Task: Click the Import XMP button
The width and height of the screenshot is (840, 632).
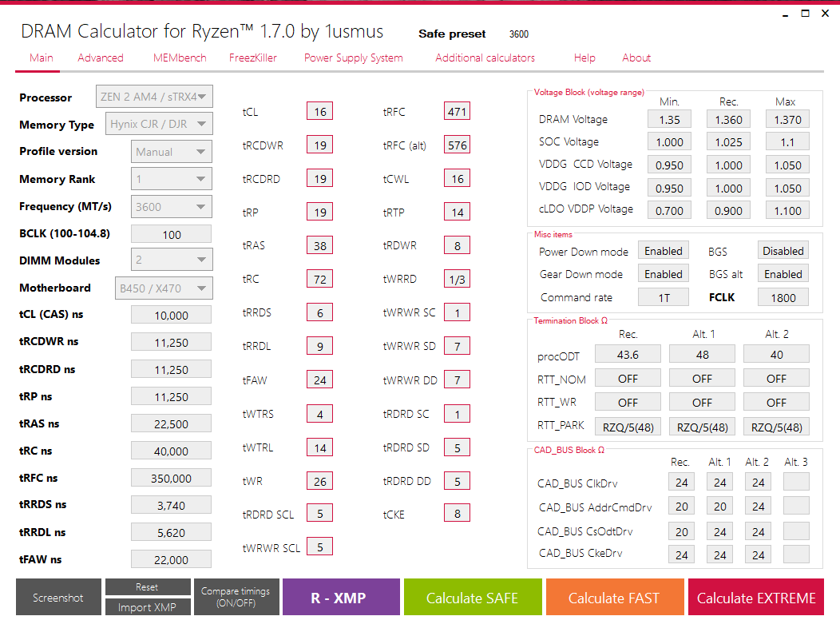Action: [148, 606]
